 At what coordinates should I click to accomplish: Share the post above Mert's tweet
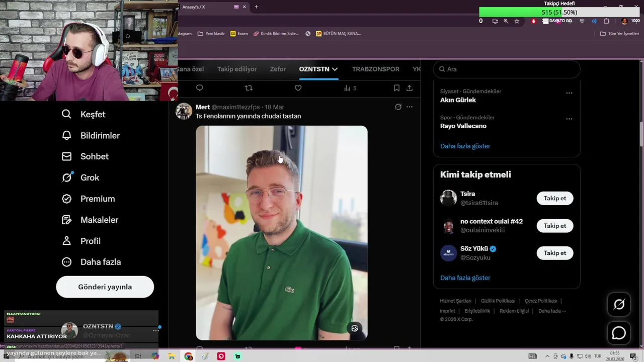(410, 88)
